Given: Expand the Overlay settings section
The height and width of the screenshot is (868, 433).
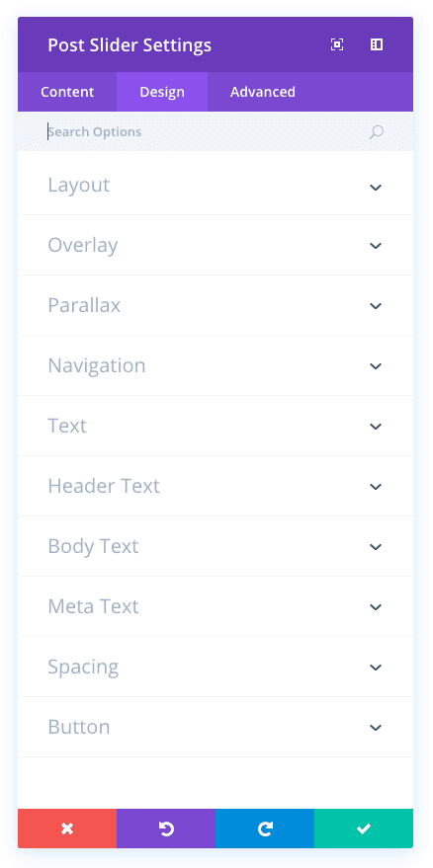Looking at the screenshot, I should tap(216, 245).
